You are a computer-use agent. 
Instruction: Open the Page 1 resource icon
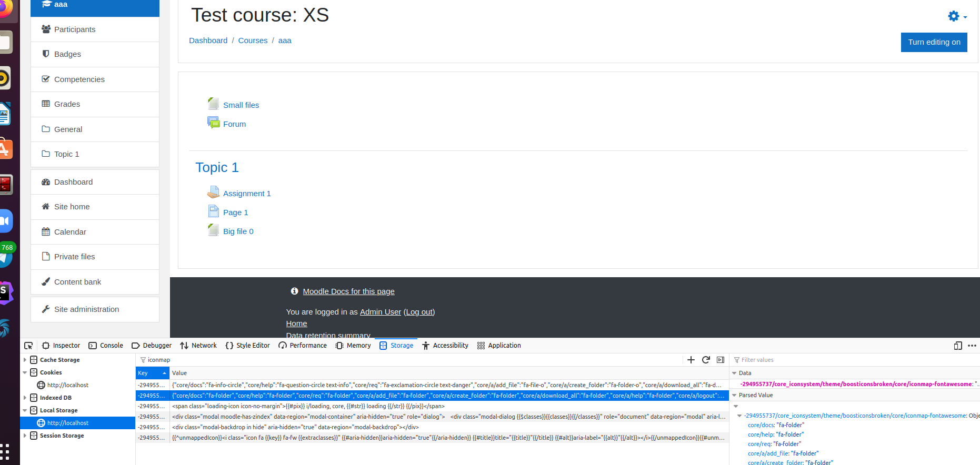213,211
